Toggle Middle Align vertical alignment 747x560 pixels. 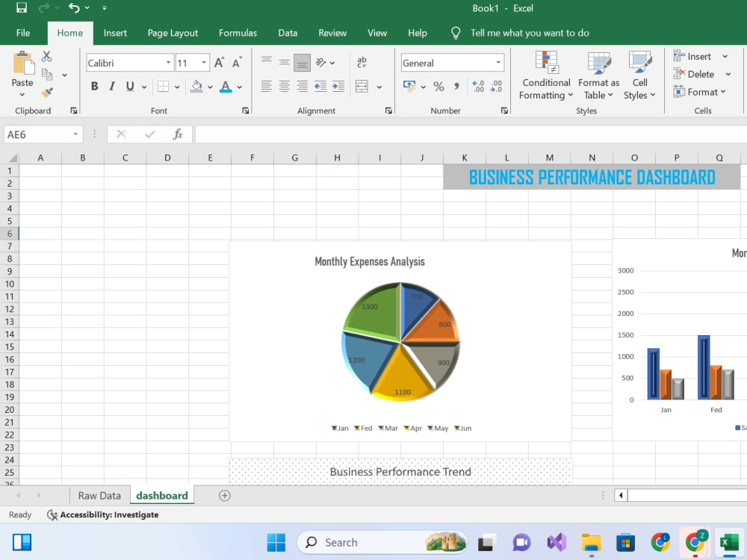coord(285,63)
